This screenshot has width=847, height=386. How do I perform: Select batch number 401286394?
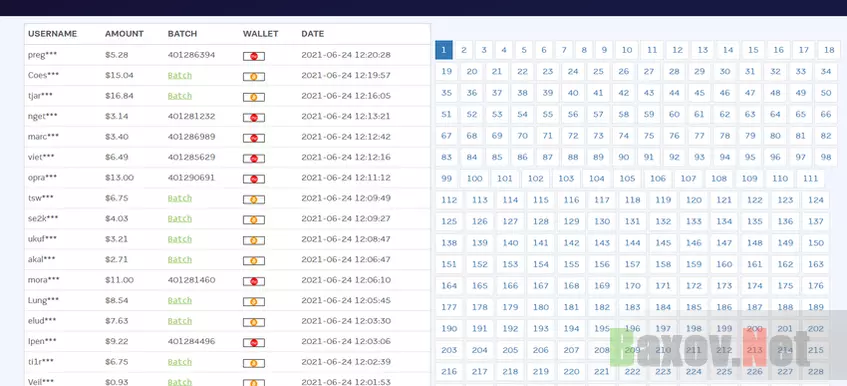[191, 55]
